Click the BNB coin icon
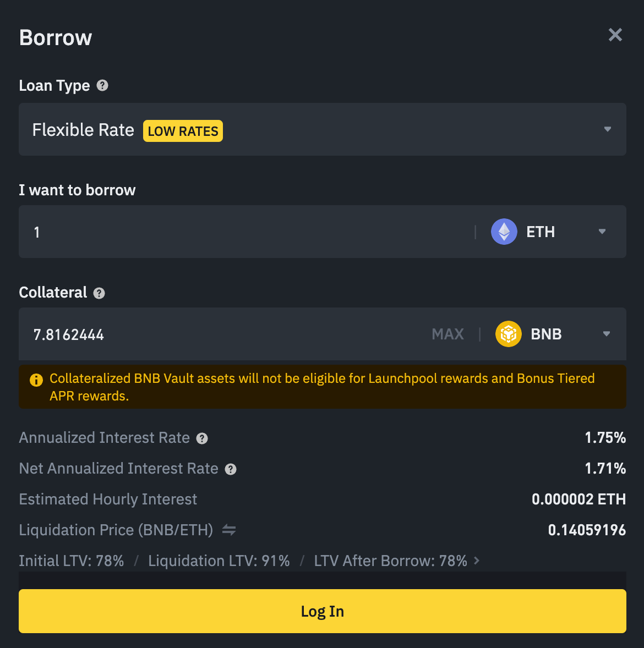This screenshot has width=644, height=648. pyautogui.click(x=508, y=334)
